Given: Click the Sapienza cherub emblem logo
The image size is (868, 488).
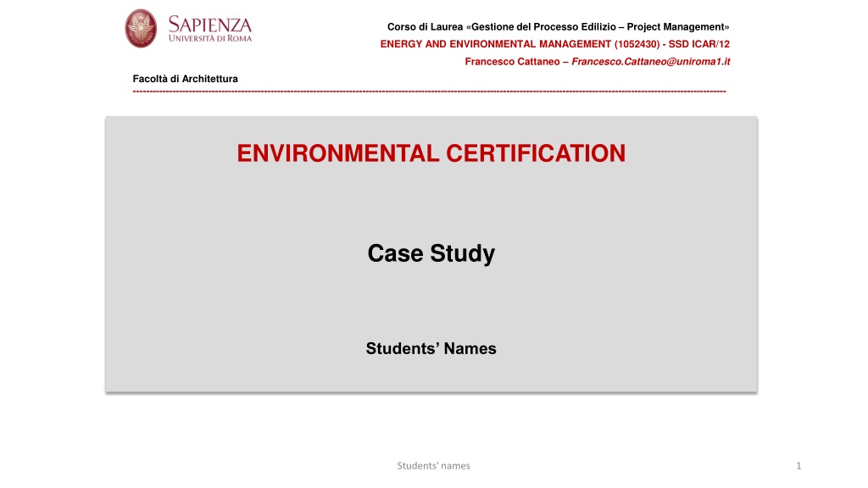Looking at the screenshot, I should [x=141, y=28].
